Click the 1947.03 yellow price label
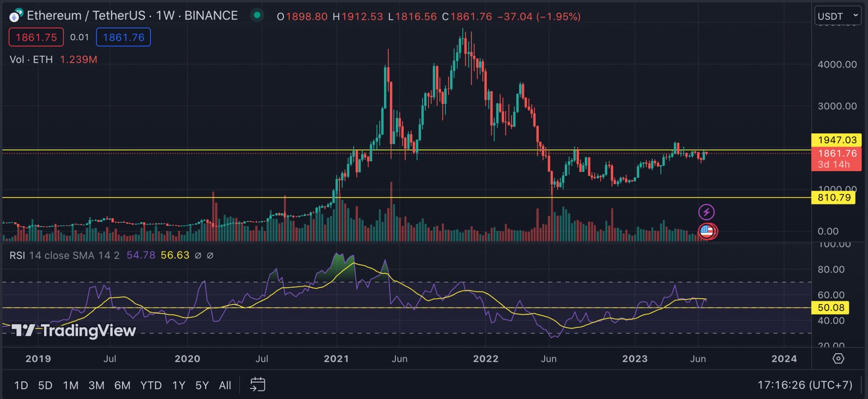Viewport: 868px width, 399px height. (837, 140)
